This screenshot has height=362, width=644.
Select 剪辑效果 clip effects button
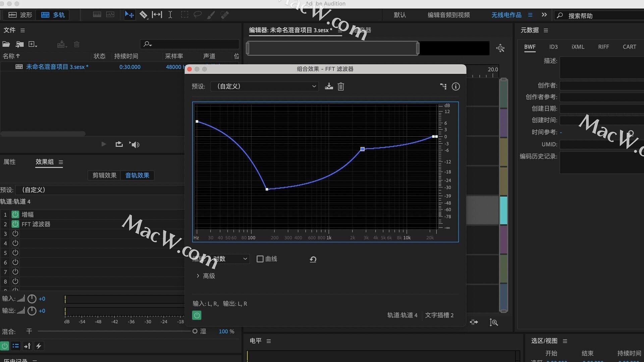(104, 175)
